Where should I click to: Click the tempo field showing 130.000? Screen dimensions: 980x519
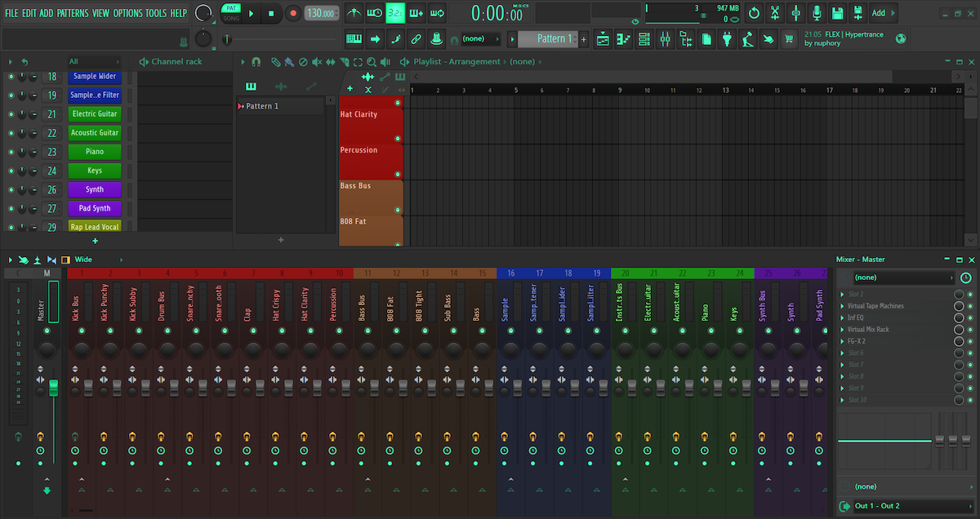click(x=322, y=13)
